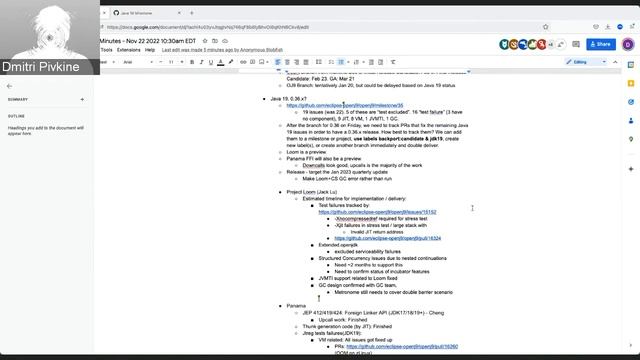Expand the bulleted list options arrow
Screen dimensions: 640x360
coord(348,62)
